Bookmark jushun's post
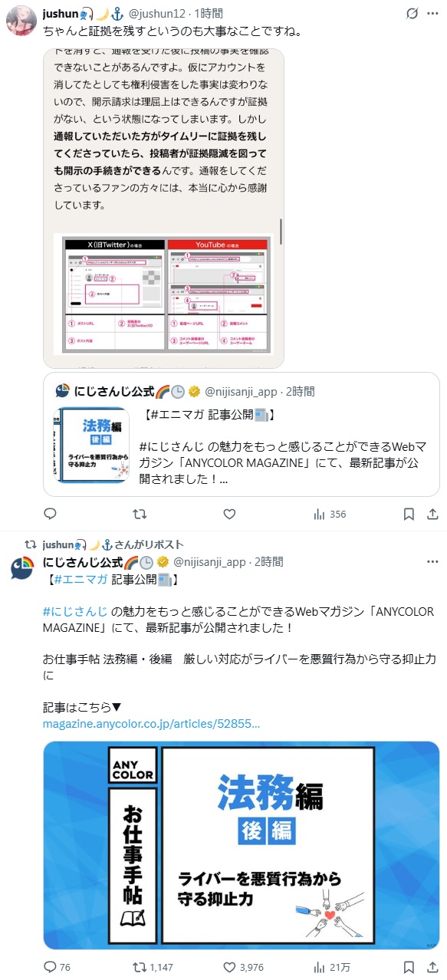The image size is (447, 980). [x=409, y=514]
